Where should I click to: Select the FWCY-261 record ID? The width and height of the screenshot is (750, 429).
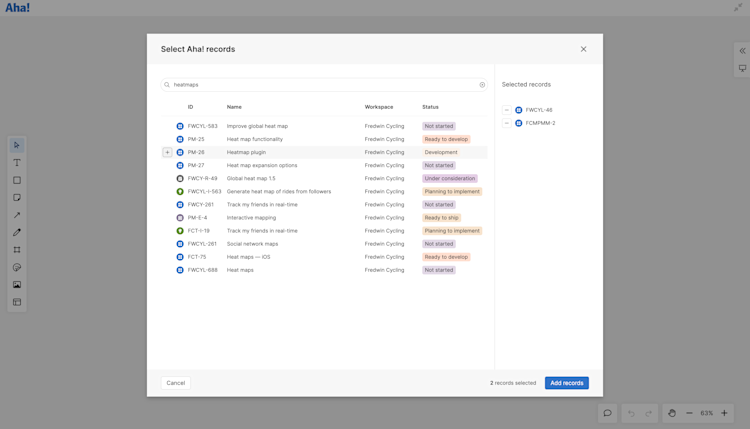[200, 205]
